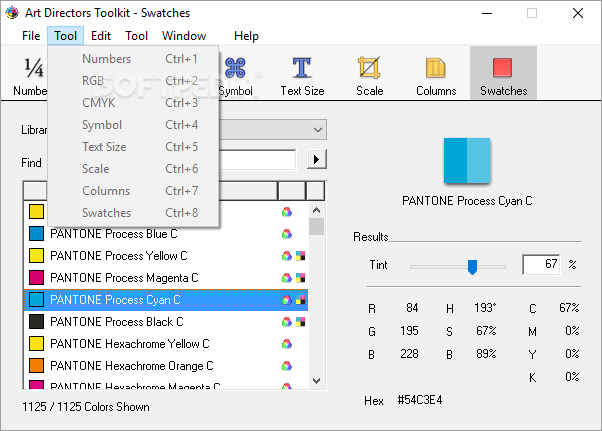Select PANTONE Hexachrome Yellow C row
Image resolution: width=602 pixels, height=431 pixels.
166,343
